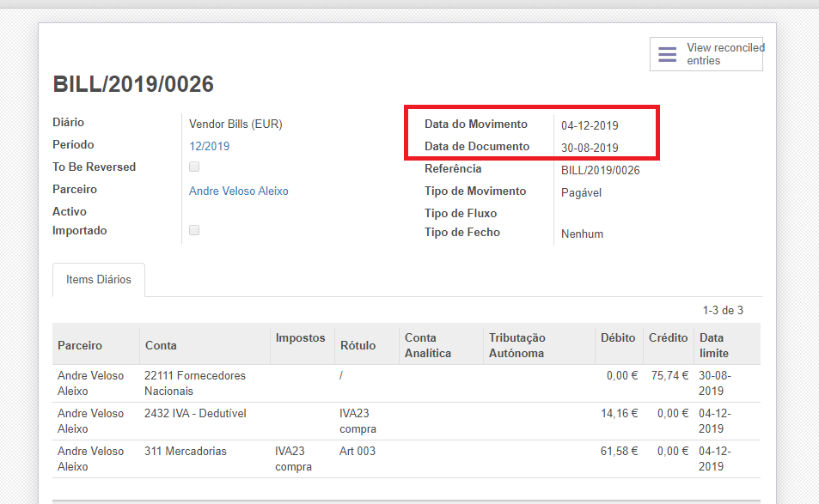Sort by the Débito column header
The image size is (819, 504).
[618, 338]
